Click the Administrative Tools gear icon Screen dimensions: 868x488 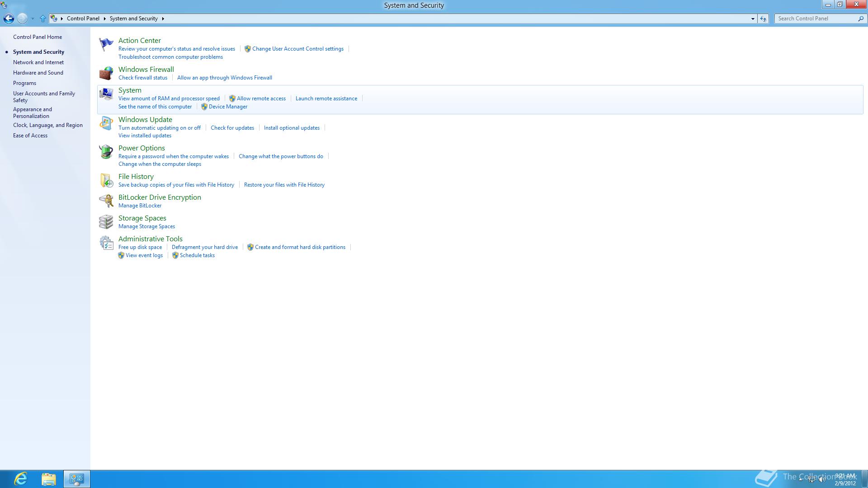tap(106, 243)
